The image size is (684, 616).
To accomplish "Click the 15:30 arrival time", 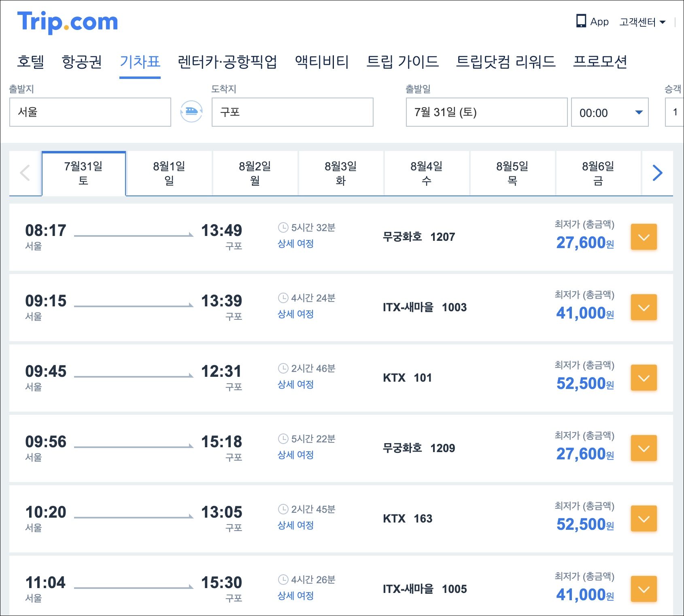I will pos(221,582).
